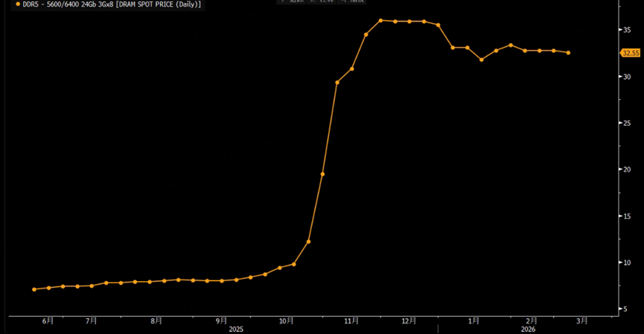Select the 2025 year label
The height and width of the screenshot is (334, 644).
[x=236, y=329]
